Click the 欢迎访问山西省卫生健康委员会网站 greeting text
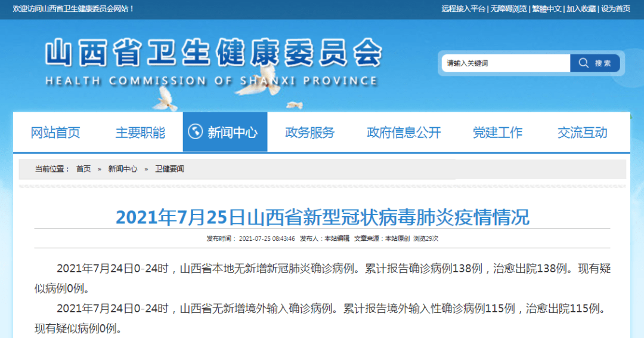 (x=73, y=8)
